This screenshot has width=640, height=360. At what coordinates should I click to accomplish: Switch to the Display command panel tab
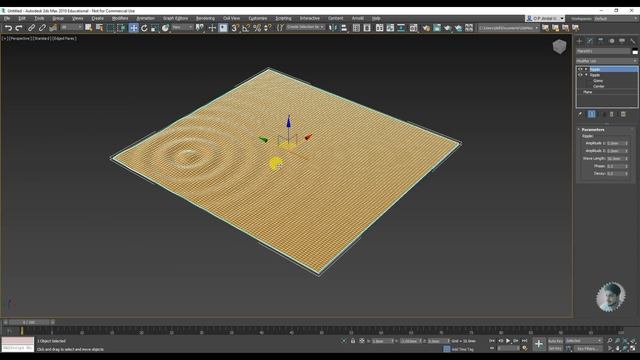(x=622, y=41)
